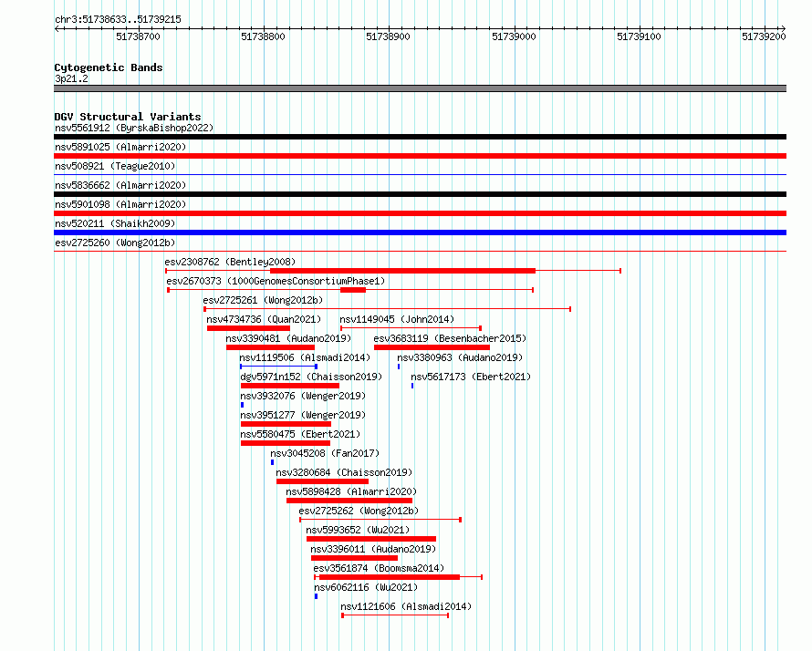Click the blue marker under nsv6062116
812x651 pixels.
point(316,596)
